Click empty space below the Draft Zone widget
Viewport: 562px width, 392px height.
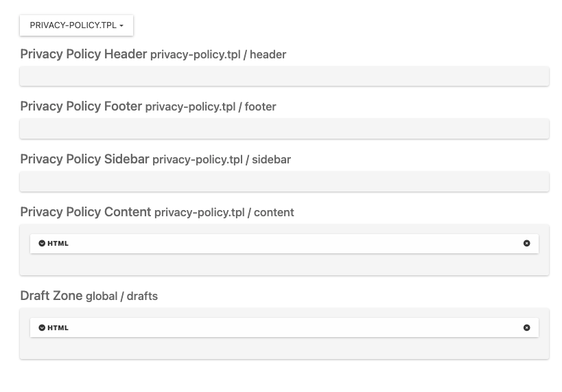pos(284,349)
